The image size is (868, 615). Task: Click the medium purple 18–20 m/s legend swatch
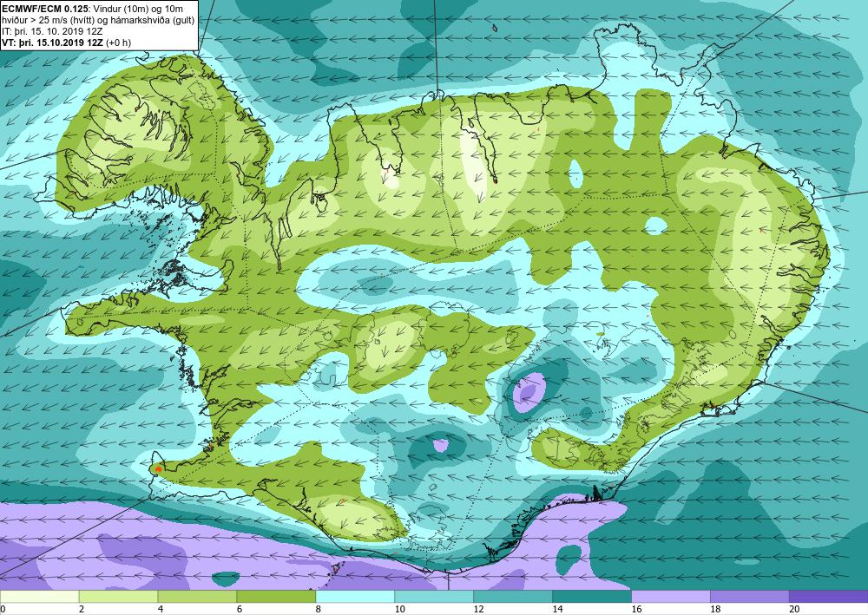click(750, 597)
